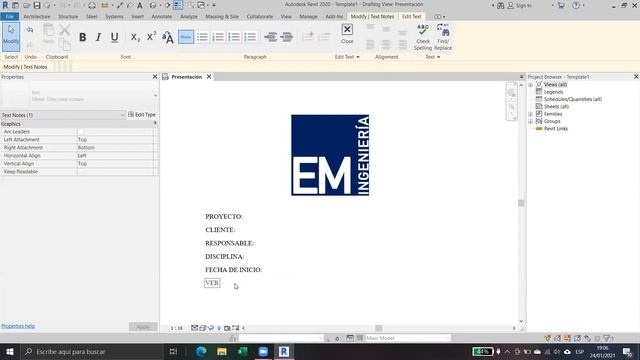Expand the Edit Text panel dropdown
Viewport: 640px width, 360px height.
click(x=347, y=57)
